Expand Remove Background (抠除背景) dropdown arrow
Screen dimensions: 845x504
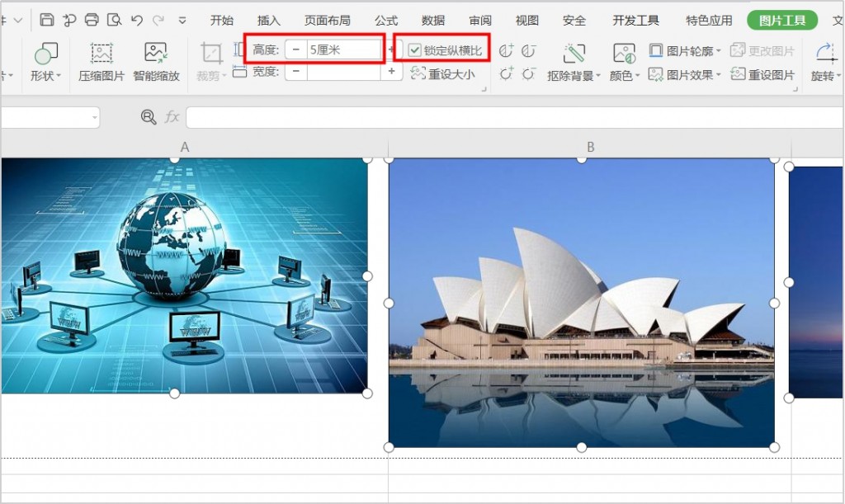click(598, 76)
